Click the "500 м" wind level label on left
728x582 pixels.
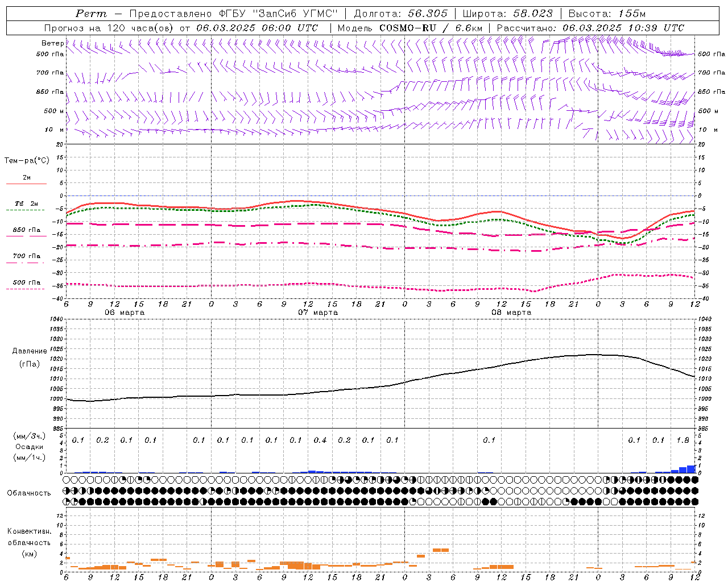tap(54, 111)
